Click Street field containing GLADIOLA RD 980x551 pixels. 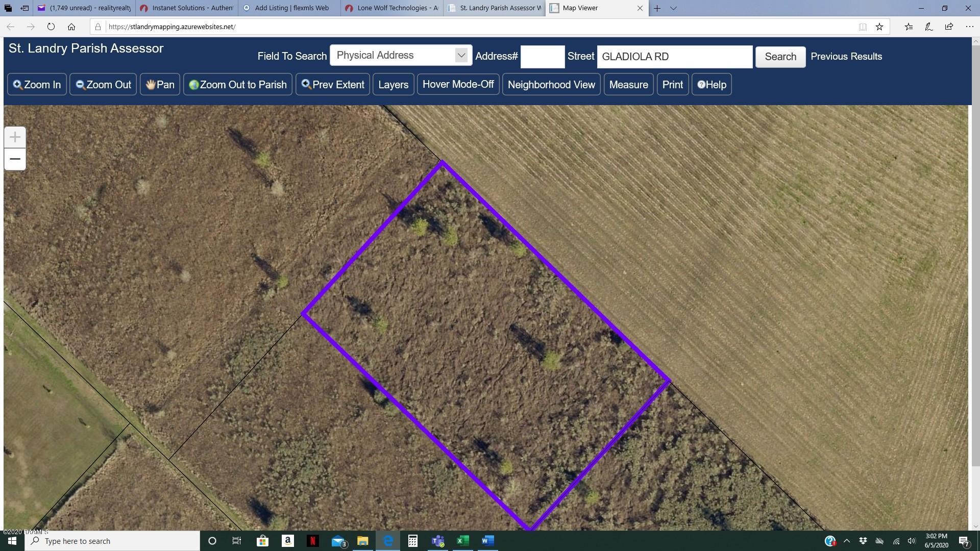(x=675, y=57)
